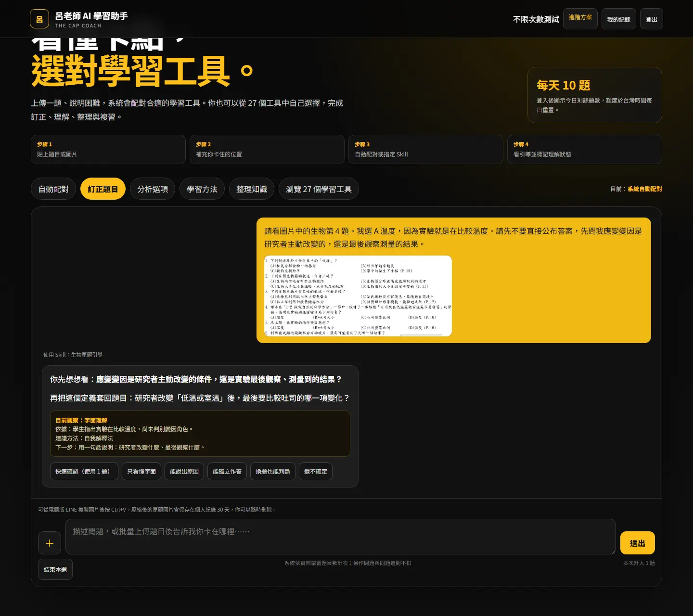Click the 下一步：用一句話說明 line
This screenshot has width=693, height=616.
click(x=130, y=448)
